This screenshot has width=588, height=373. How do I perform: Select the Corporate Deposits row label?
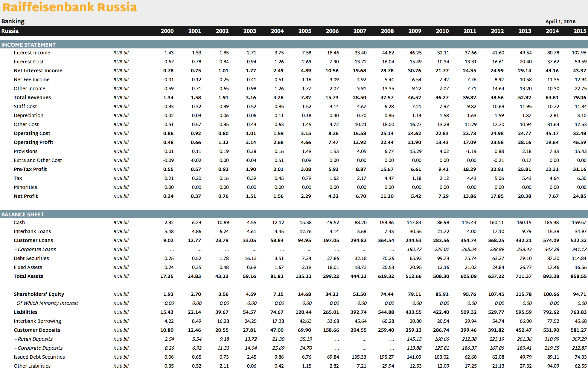(x=39, y=348)
